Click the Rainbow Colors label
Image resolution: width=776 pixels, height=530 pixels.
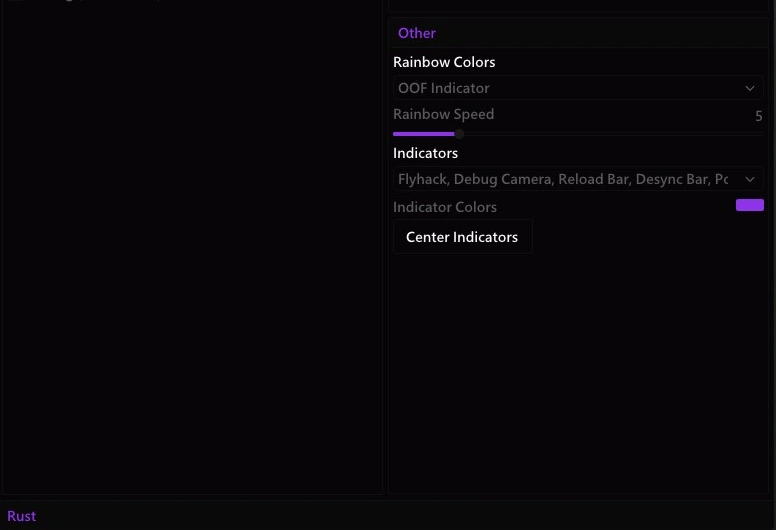(444, 62)
